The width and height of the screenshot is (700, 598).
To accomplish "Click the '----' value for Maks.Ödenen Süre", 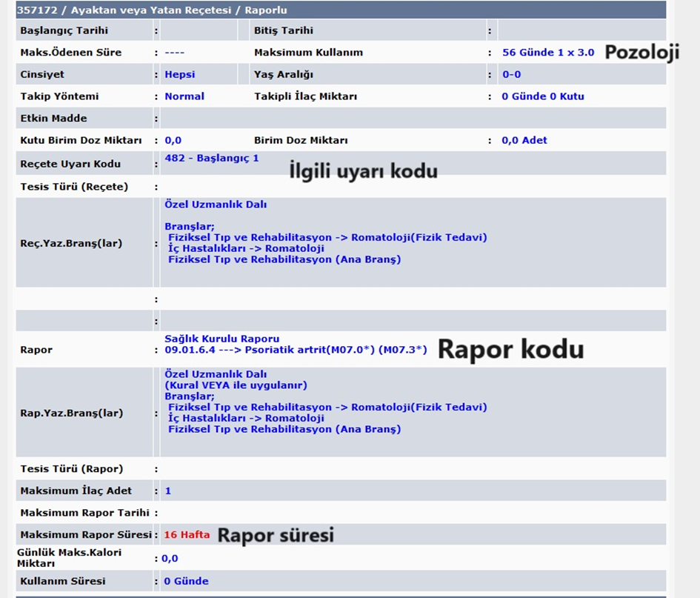I will click(x=175, y=53).
